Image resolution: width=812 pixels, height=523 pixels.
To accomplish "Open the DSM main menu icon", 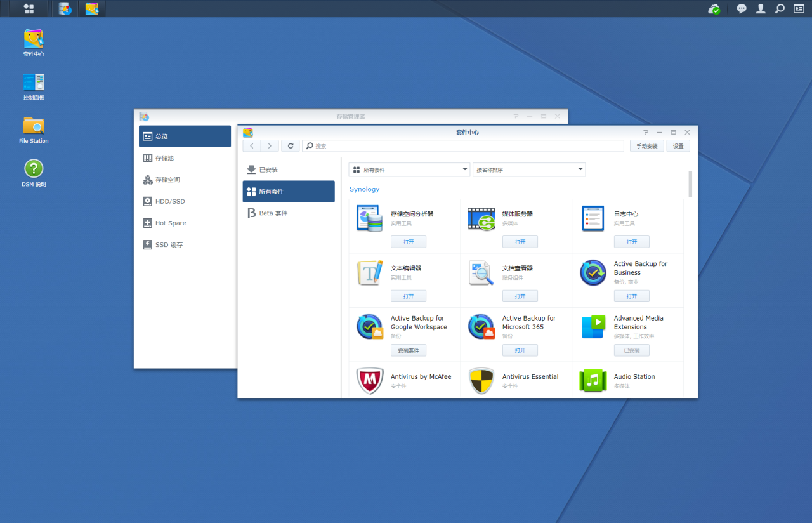I will [29, 9].
